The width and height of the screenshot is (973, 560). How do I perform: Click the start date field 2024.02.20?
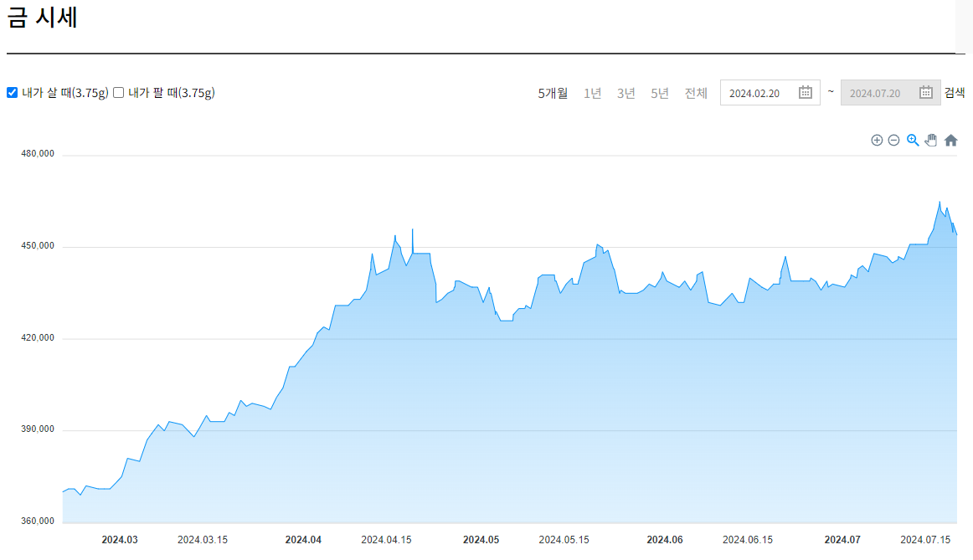(770, 92)
